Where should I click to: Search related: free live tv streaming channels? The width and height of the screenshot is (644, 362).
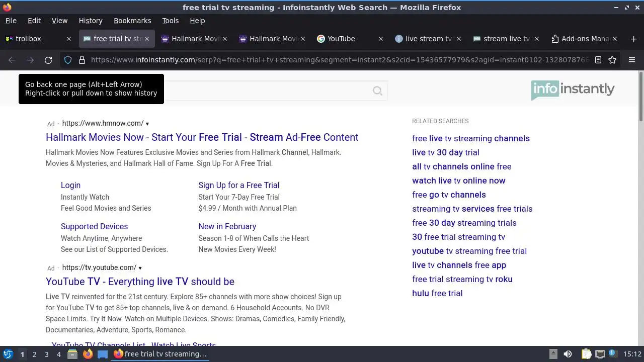pyautogui.click(x=471, y=138)
